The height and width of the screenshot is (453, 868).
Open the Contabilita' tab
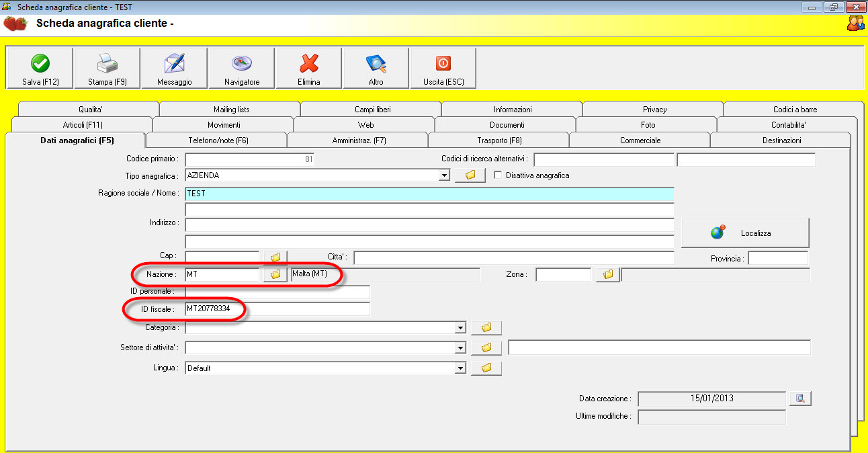click(x=789, y=125)
